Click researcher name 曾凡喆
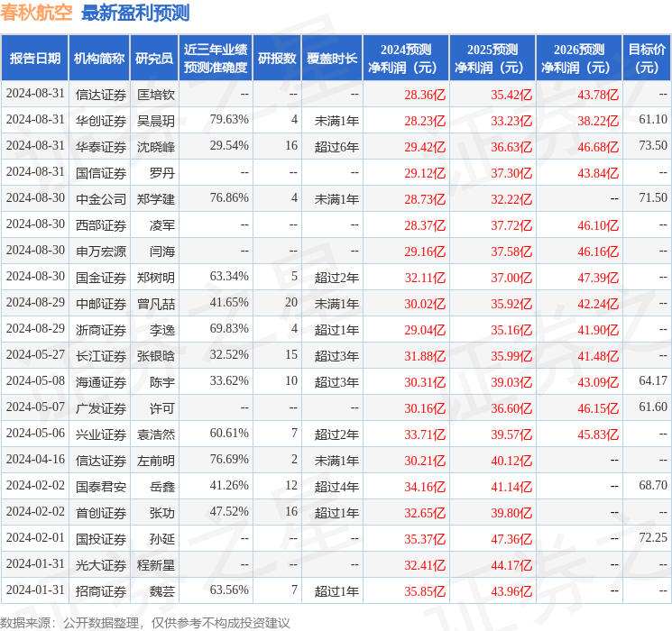672x631 pixels. pos(155,304)
